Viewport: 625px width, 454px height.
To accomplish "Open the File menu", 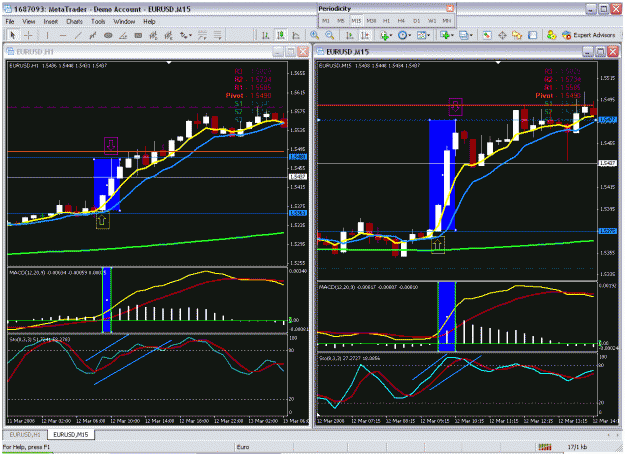I will (x=10, y=22).
